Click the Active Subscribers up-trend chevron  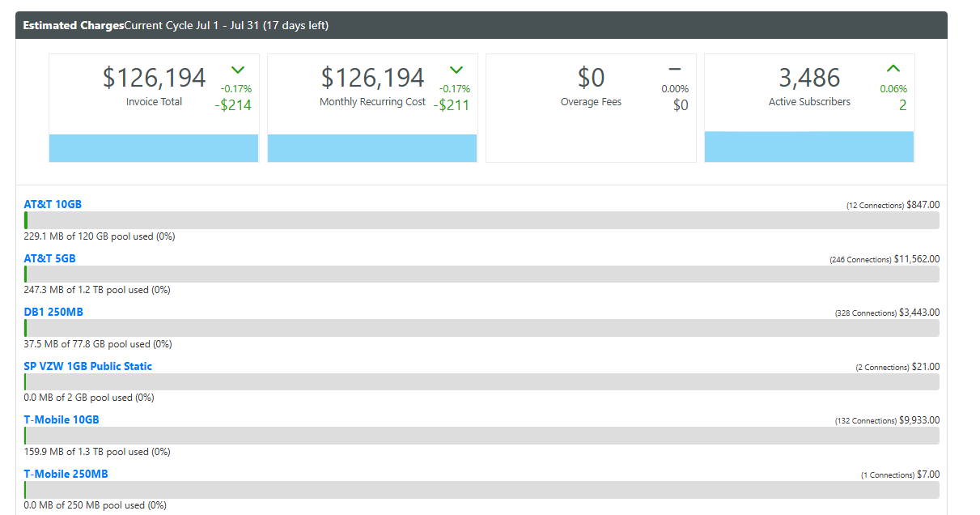pyautogui.click(x=893, y=69)
